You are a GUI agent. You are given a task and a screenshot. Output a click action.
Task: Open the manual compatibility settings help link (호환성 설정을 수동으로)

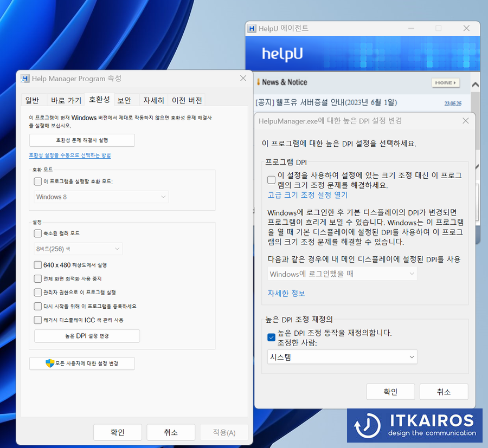70,155
